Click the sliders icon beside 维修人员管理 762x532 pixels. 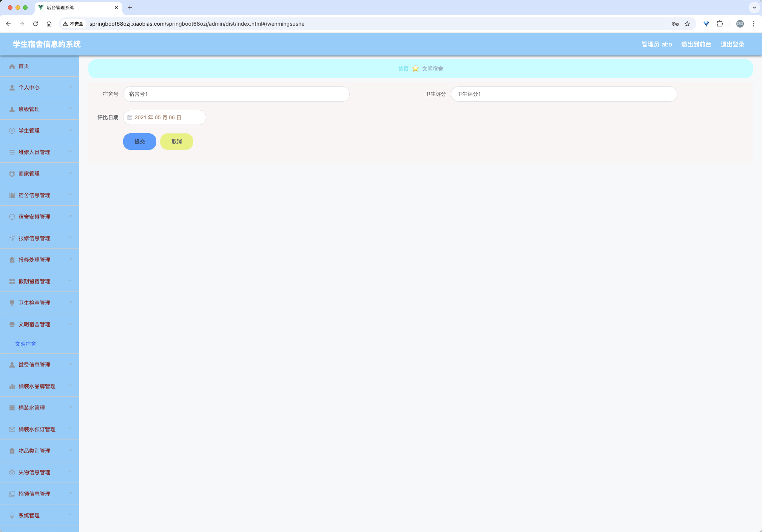pos(12,153)
